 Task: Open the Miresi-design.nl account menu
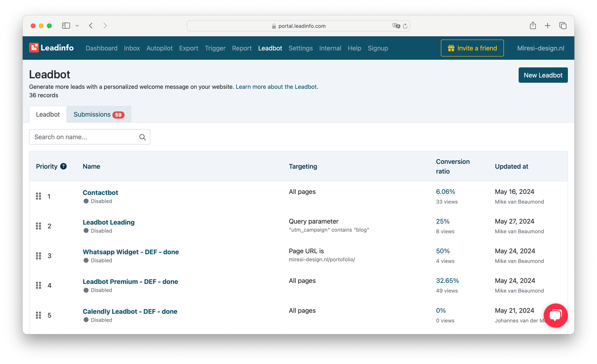(540, 48)
